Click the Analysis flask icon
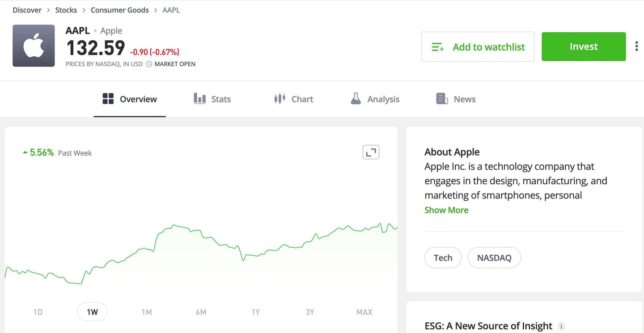The width and height of the screenshot is (644, 333). [x=356, y=99]
